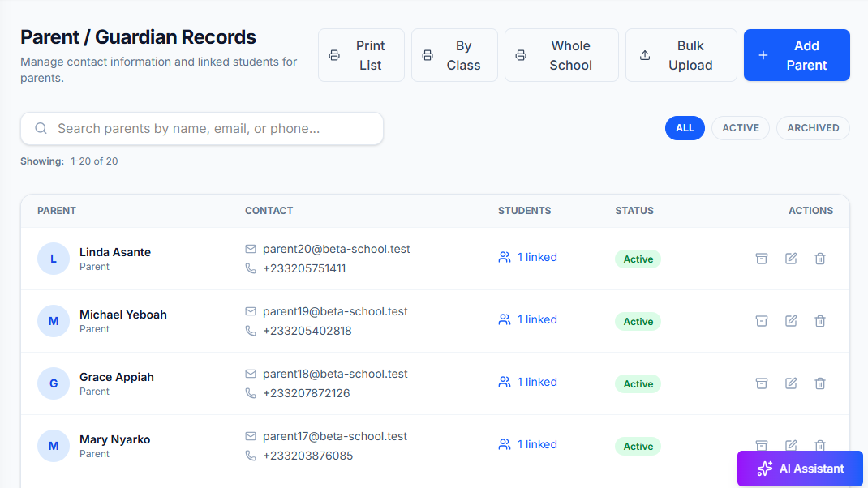The image size is (868, 488).
Task: Click the phone icon next to Michael Yeboah's number
Action: (x=251, y=332)
